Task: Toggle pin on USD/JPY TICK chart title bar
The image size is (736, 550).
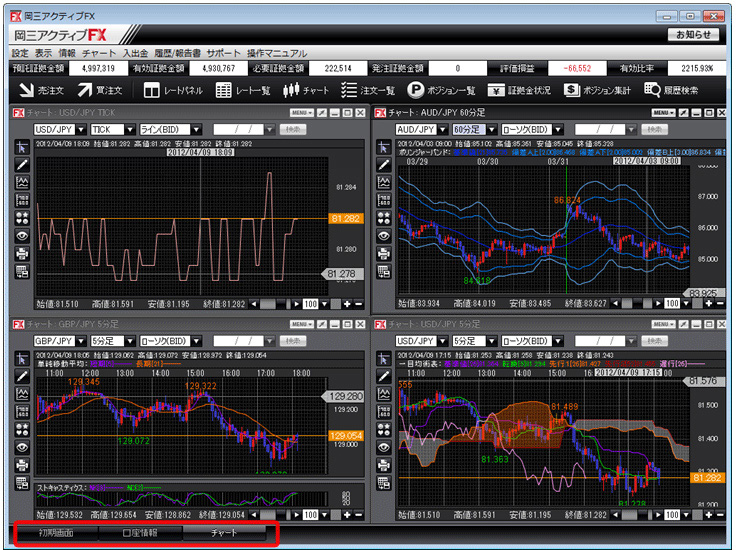Action: [x=322, y=113]
